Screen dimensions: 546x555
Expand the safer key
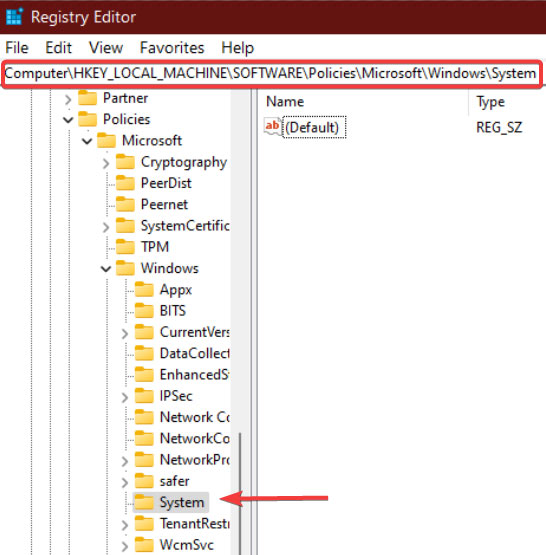pyautogui.click(x=125, y=482)
